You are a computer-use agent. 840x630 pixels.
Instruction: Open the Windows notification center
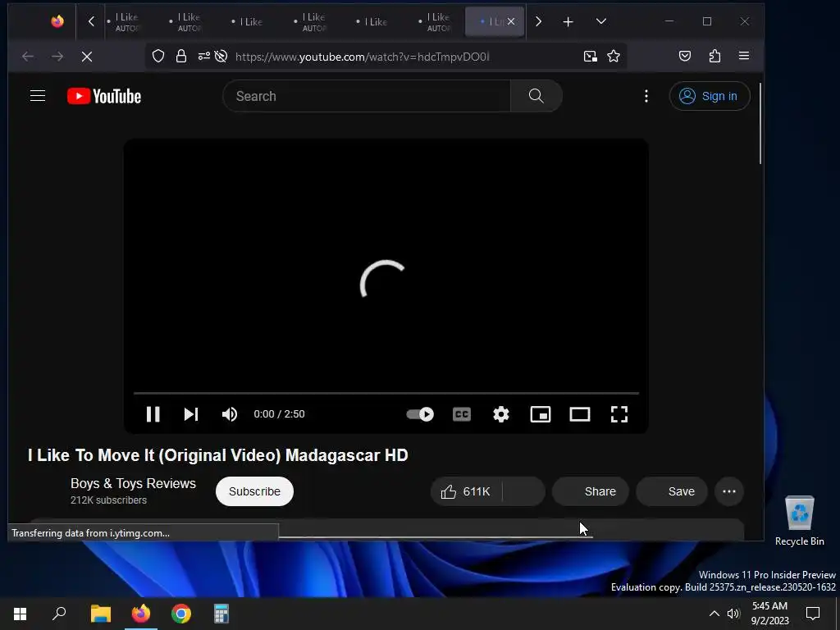[x=813, y=614]
